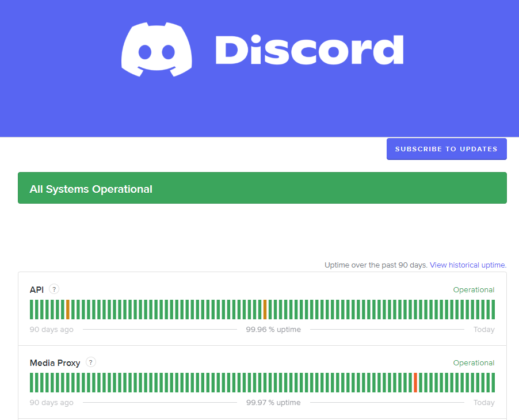
Task: Click the 99.97 % uptime label
Action: point(273,403)
